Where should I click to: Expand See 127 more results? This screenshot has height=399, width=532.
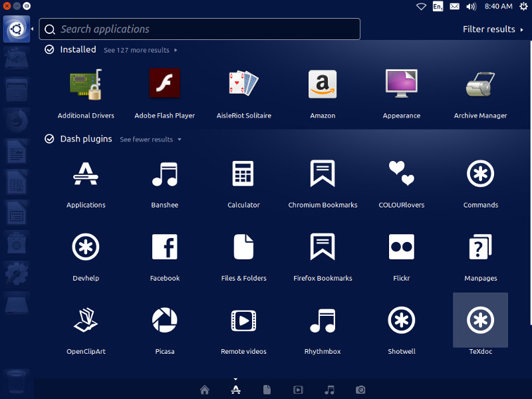coord(140,51)
